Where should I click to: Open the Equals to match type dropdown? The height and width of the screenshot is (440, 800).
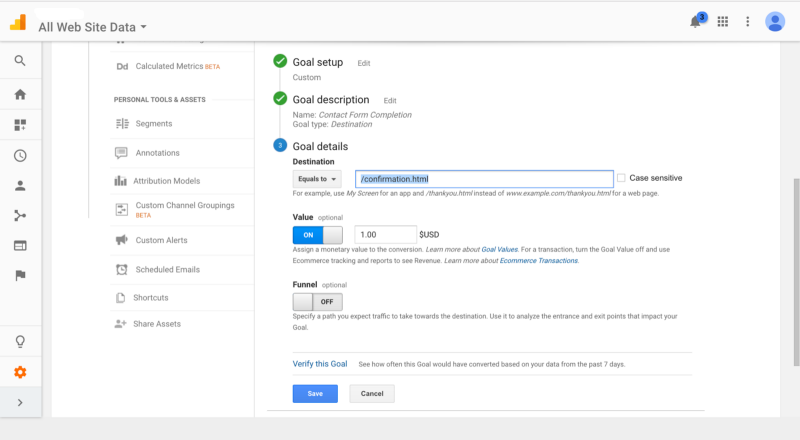pos(316,179)
